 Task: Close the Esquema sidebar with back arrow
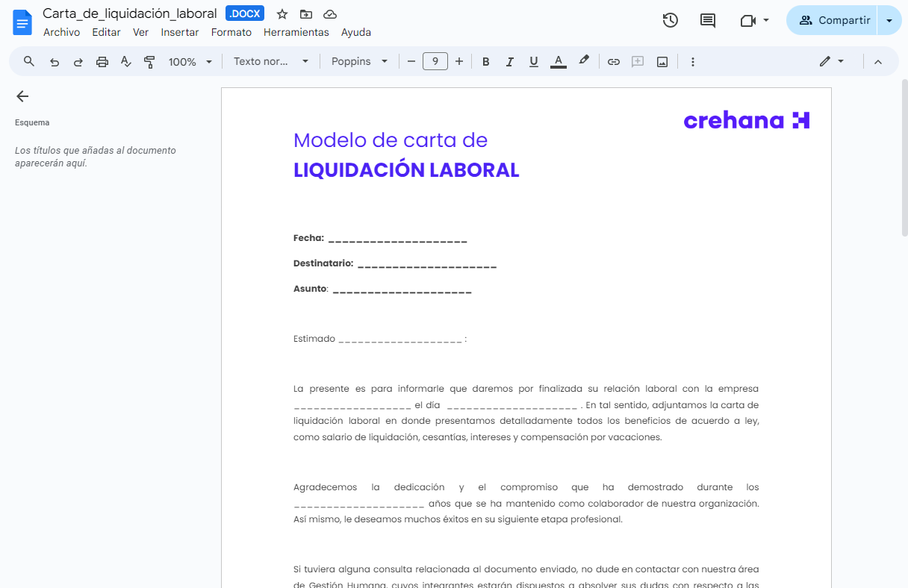coord(22,96)
